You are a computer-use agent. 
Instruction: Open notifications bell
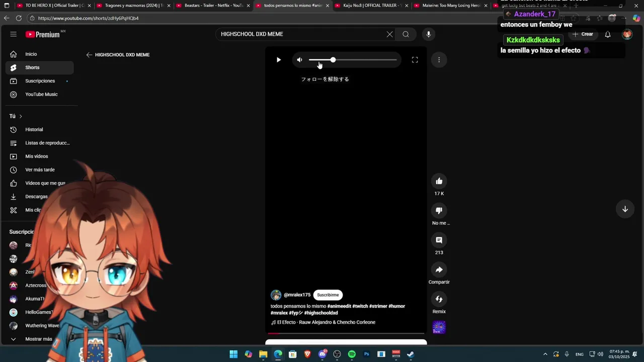tap(608, 34)
